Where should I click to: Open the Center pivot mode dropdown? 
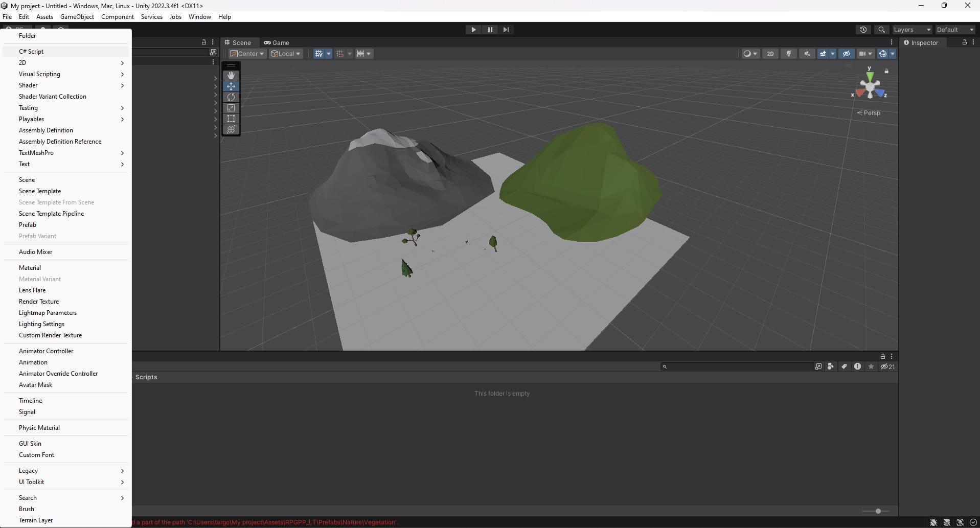247,54
